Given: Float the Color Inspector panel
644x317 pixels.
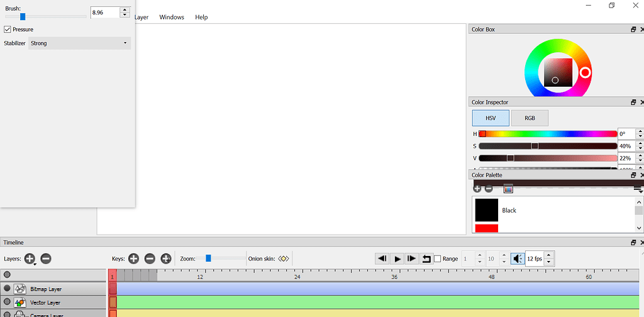Looking at the screenshot, I should coord(633,103).
